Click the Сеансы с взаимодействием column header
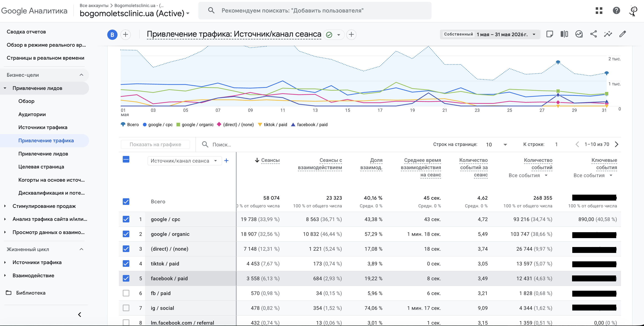The height and width of the screenshot is (326, 644). click(320, 164)
